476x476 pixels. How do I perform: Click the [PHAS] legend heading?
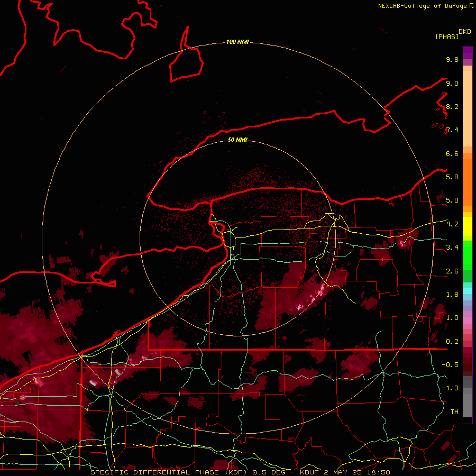pyautogui.click(x=447, y=36)
